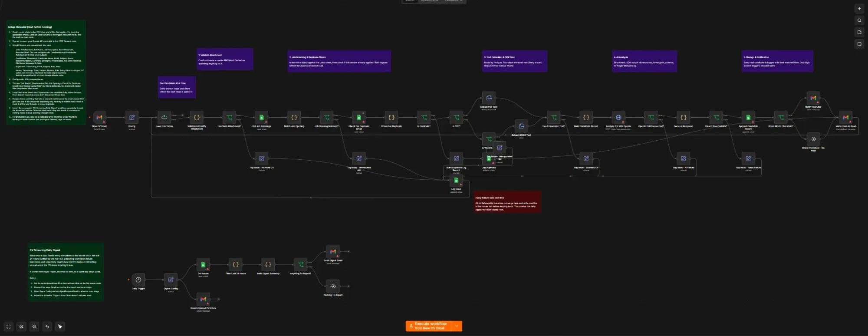The width and height of the screenshot is (868, 336).
Task: Select the Has Extractable Text? IF node
Action: click(554, 117)
